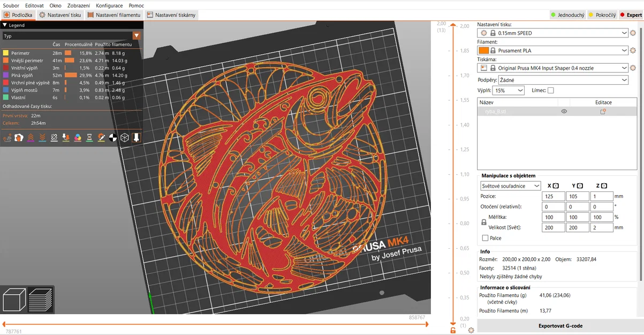The width and height of the screenshot is (644, 335).
Task: Switch to the 3D editor view cube
Action: tap(14, 299)
